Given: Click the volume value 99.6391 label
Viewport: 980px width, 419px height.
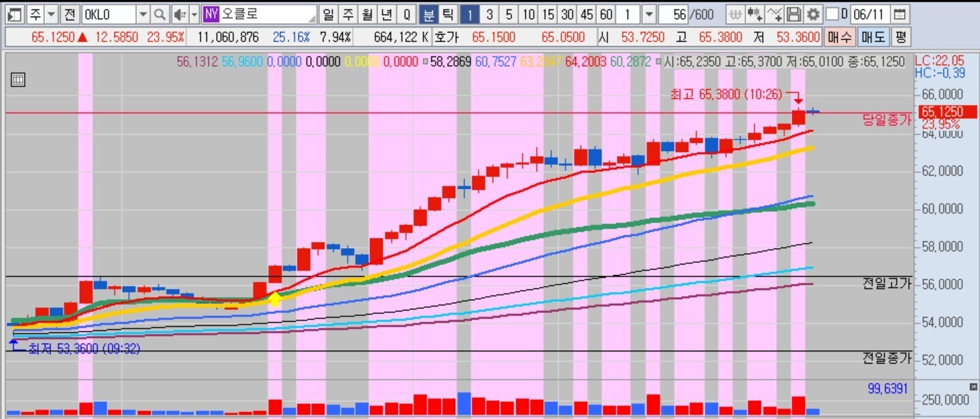Looking at the screenshot, I should click(889, 388).
